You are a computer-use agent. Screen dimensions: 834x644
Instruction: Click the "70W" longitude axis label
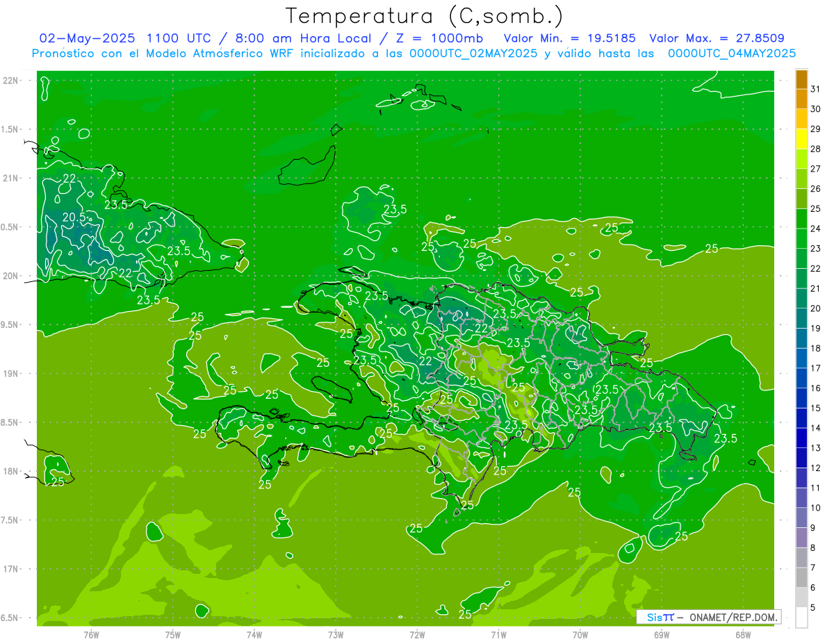coord(580,634)
